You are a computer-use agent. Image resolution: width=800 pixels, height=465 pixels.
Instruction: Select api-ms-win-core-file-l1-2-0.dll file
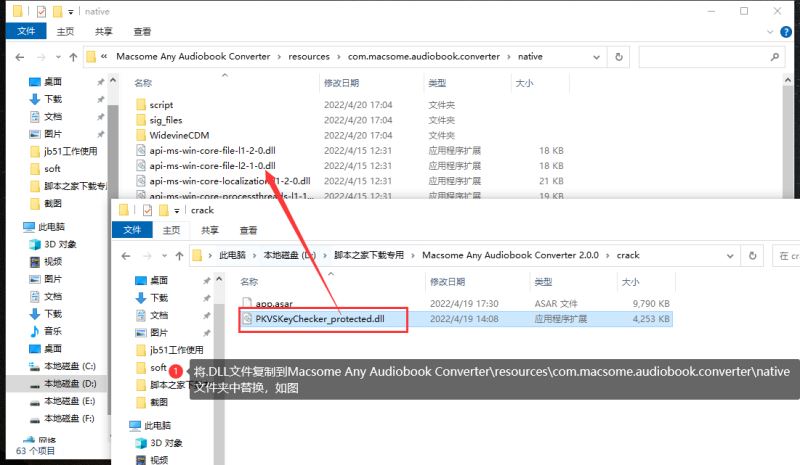pos(212,151)
